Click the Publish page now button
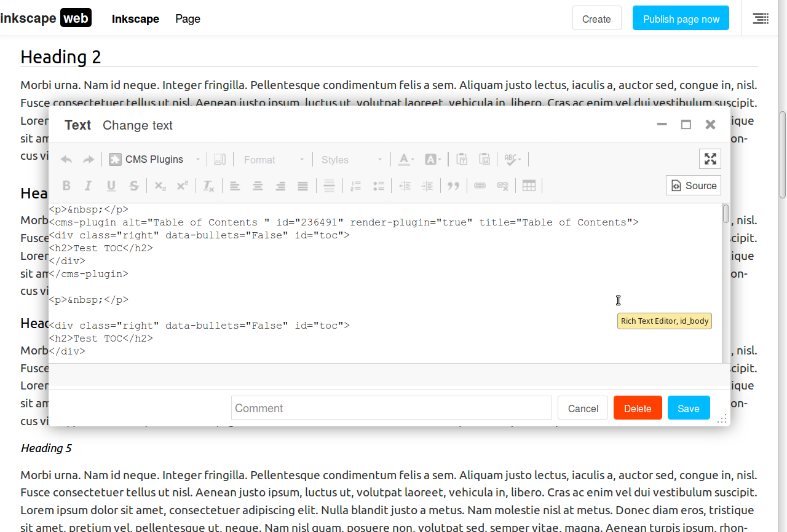Viewport: 787px width, 532px height. coord(681,19)
